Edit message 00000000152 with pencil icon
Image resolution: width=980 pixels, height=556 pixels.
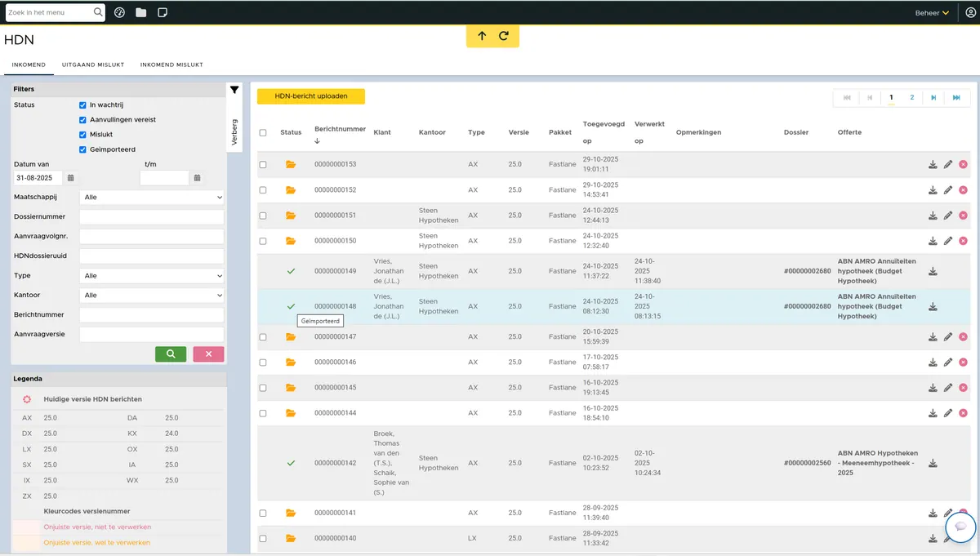click(948, 190)
